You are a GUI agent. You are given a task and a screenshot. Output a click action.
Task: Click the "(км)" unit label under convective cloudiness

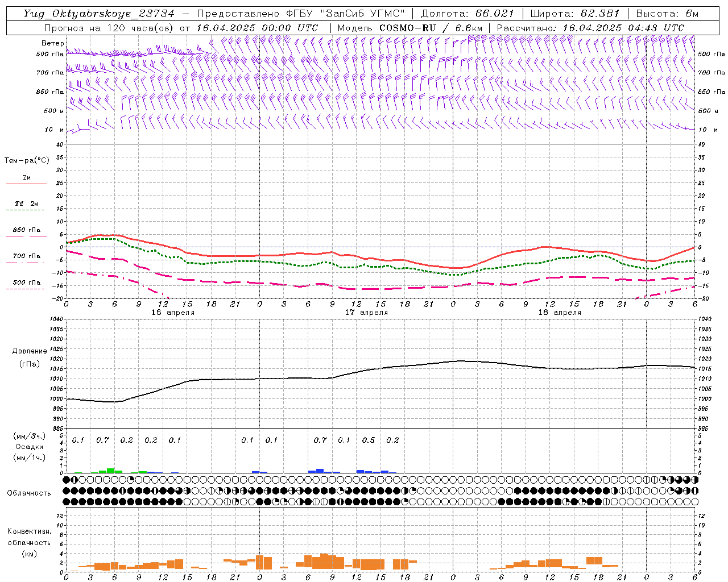point(29,554)
